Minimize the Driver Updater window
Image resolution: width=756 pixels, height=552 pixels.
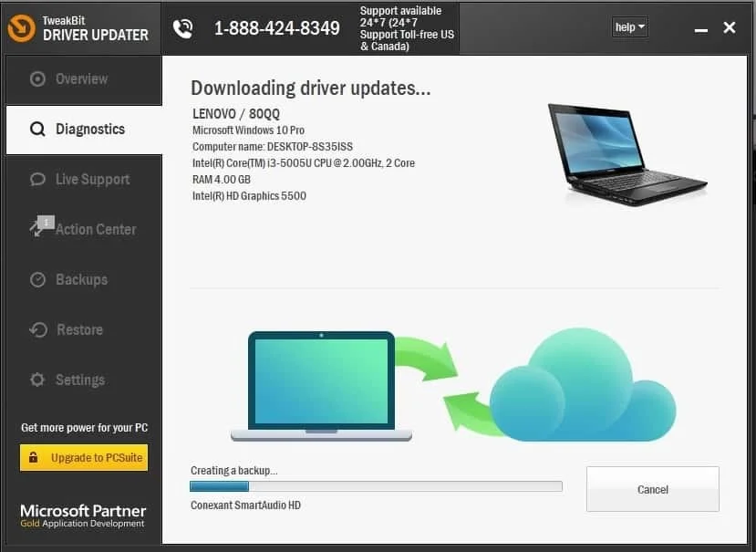click(x=700, y=29)
